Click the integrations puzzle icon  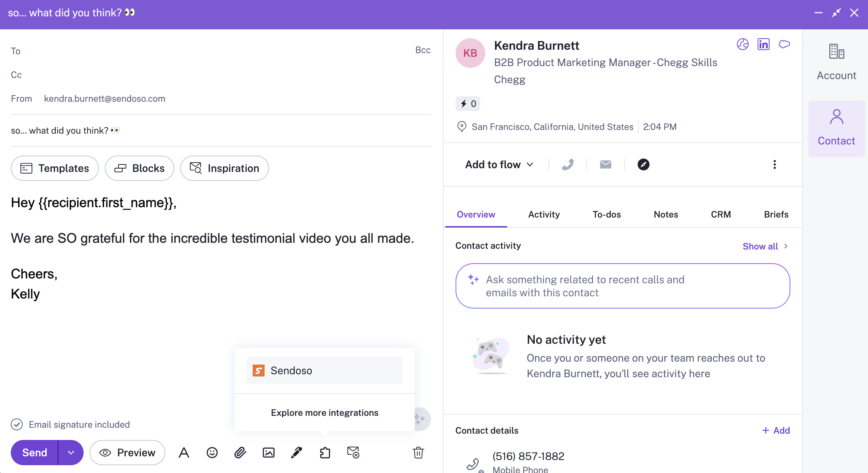pyautogui.click(x=325, y=453)
